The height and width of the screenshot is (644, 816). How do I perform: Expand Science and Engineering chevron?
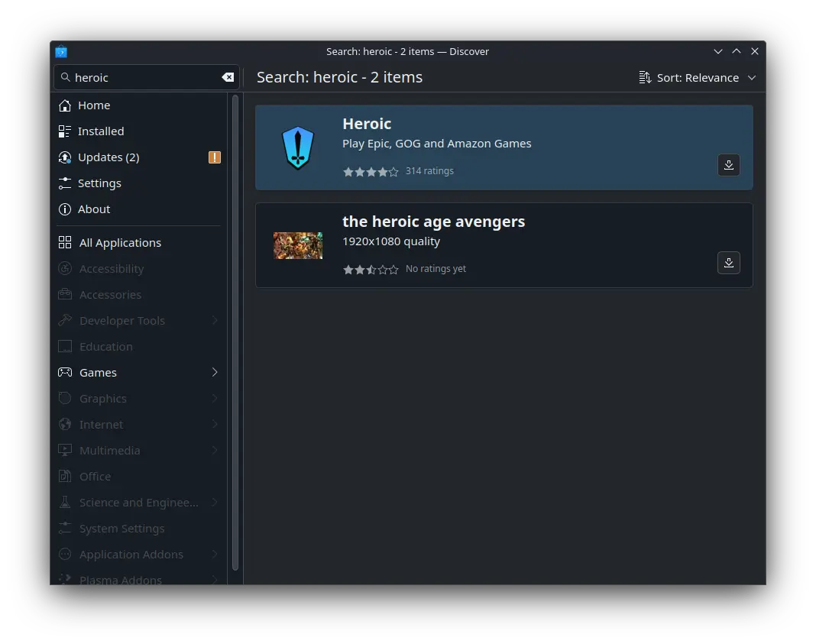coord(215,503)
